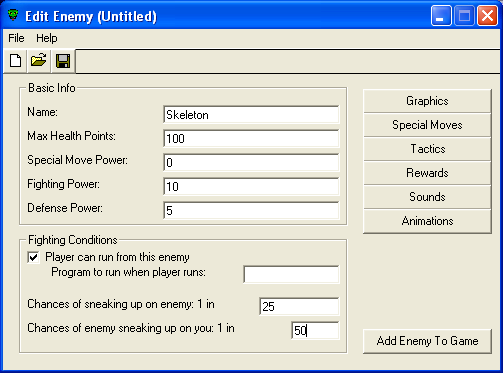The width and height of the screenshot is (503, 373).
Task: Click the Sounds button
Action: [427, 197]
